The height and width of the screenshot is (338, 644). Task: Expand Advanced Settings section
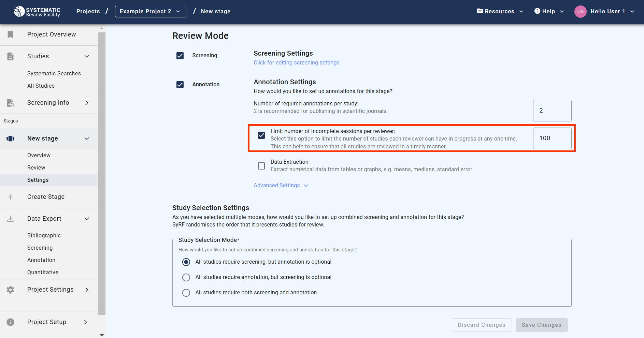[281, 186]
